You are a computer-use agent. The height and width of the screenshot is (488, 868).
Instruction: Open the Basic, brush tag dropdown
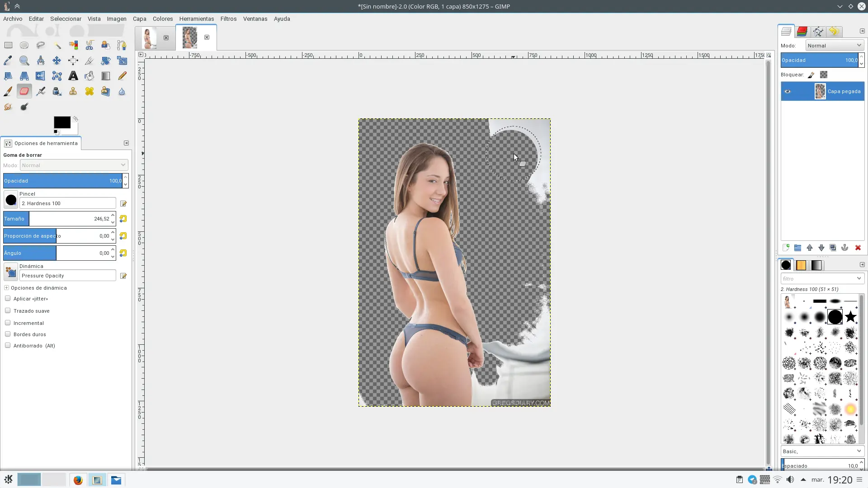(x=822, y=451)
